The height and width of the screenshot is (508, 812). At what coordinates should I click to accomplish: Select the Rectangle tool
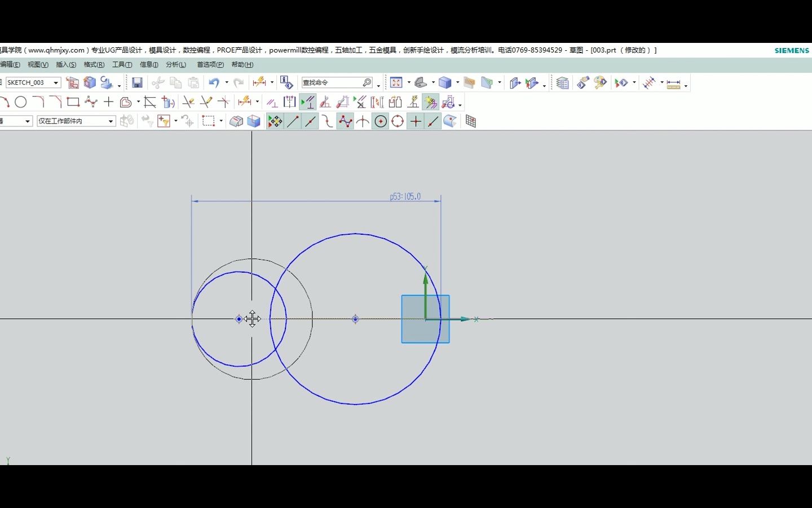point(73,102)
